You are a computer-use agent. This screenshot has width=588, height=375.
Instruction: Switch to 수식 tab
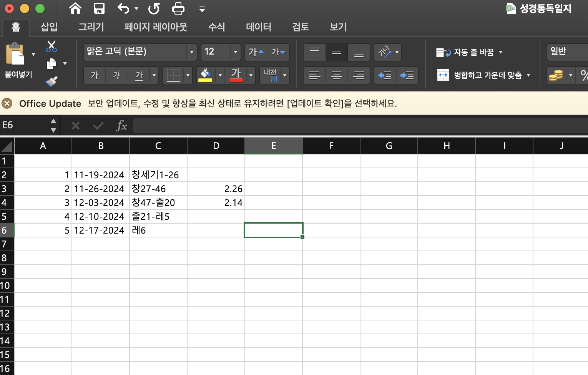216,27
